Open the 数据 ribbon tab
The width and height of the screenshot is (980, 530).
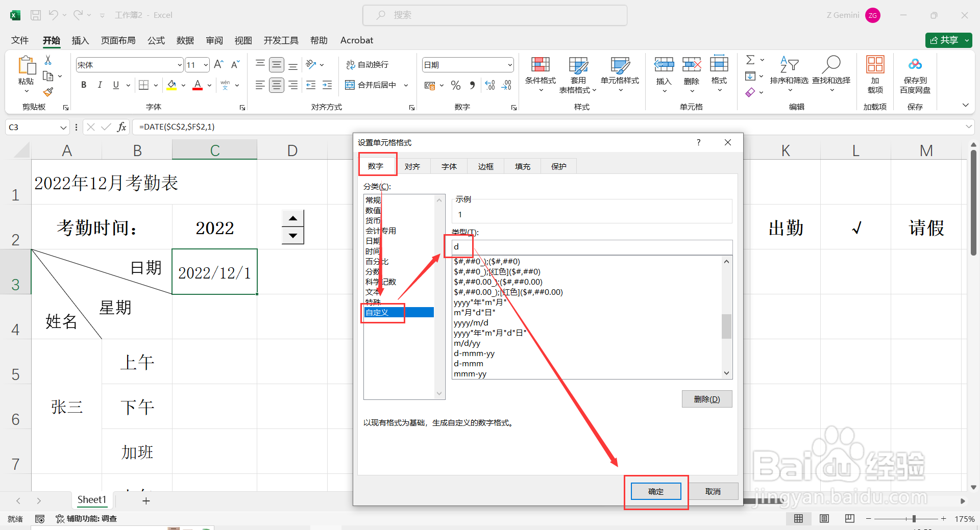click(x=185, y=40)
